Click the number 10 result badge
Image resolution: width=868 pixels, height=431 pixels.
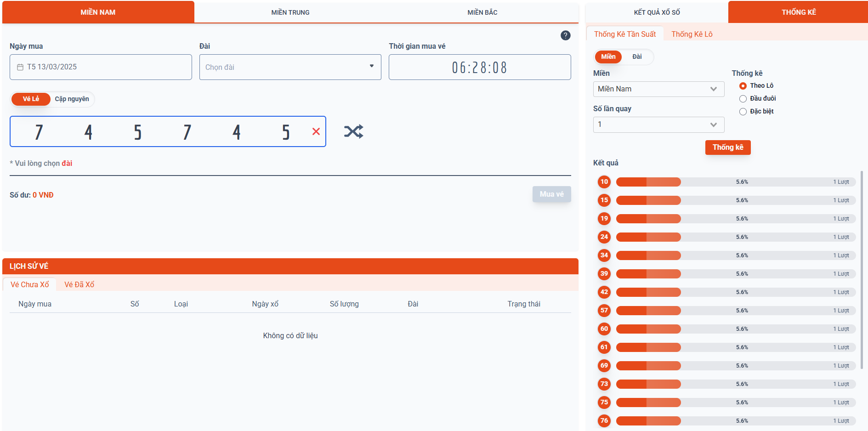[x=604, y=182]
